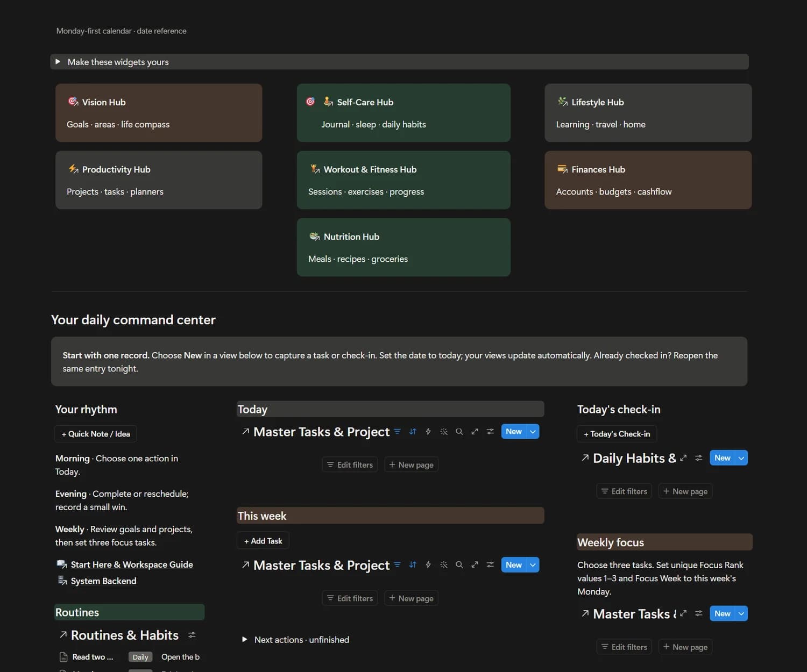Click New page under Today view

411,464
